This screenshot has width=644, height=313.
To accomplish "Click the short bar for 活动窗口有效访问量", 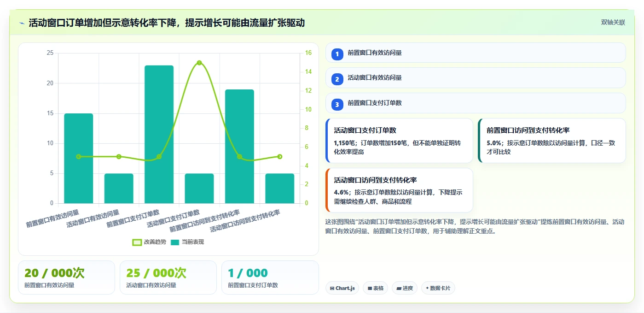I will point(119,188).
